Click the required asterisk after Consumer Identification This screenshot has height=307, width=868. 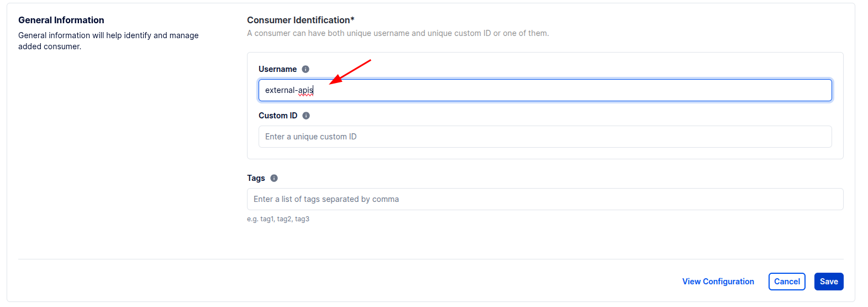coord(353,19)
